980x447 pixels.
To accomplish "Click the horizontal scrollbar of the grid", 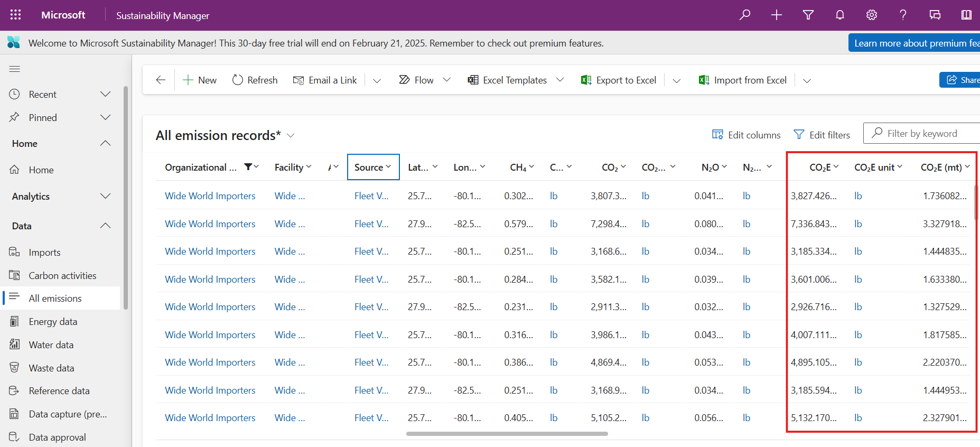I will [507, 434].
